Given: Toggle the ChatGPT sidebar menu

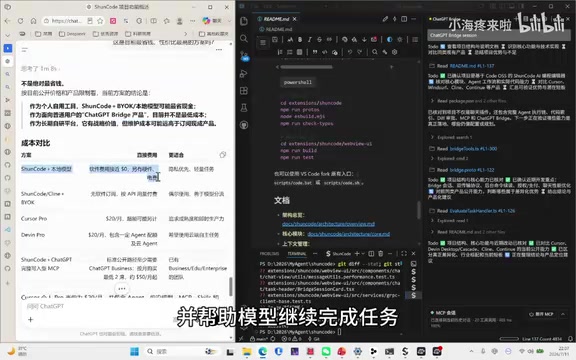Looking at the screenshot, I should click(25, 49).
